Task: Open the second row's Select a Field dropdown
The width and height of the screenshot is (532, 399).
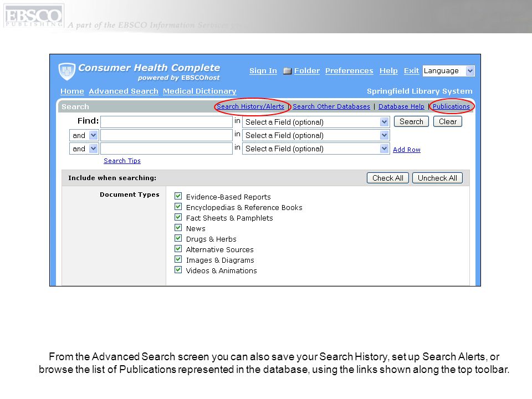Action: pyautogui.click(x=316, y=135)
